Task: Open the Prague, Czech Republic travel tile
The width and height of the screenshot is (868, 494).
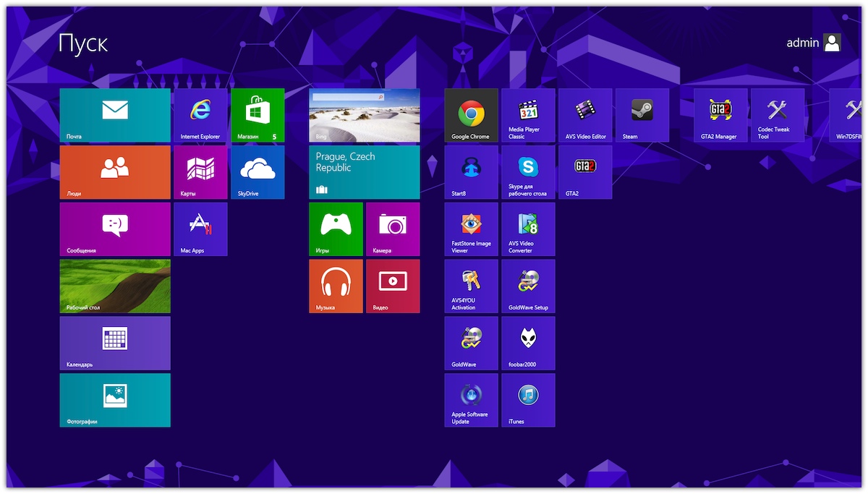Action: [365, 172]
